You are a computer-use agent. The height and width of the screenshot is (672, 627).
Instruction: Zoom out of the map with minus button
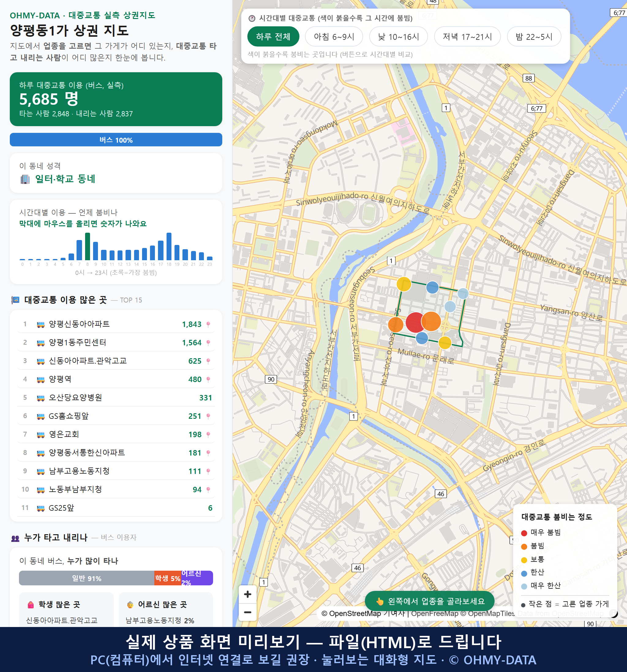[247, 612]
